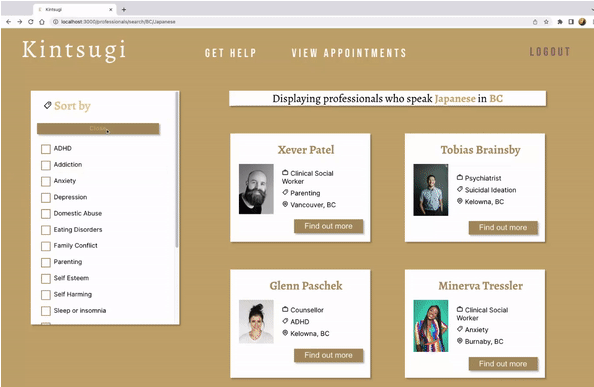The width and height of the screenshot is (594, 387).
Task: Toggle the browser side panel icon
Action: [x=571, y=22]
